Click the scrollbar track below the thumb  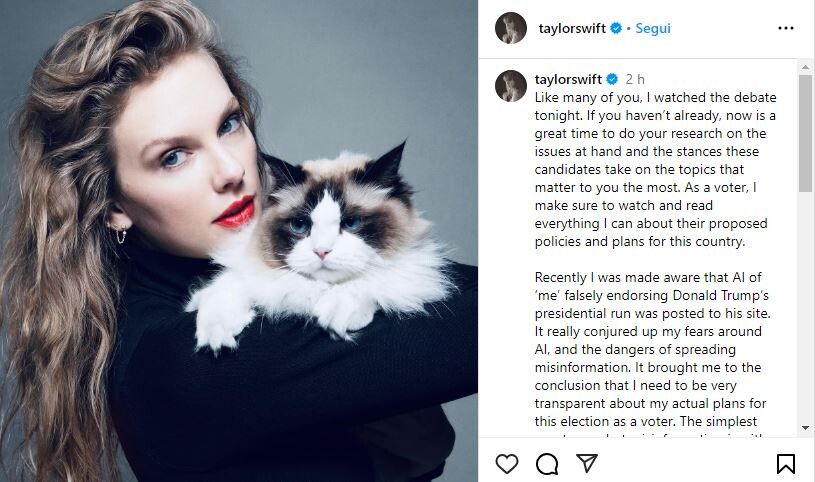[806, 307]
